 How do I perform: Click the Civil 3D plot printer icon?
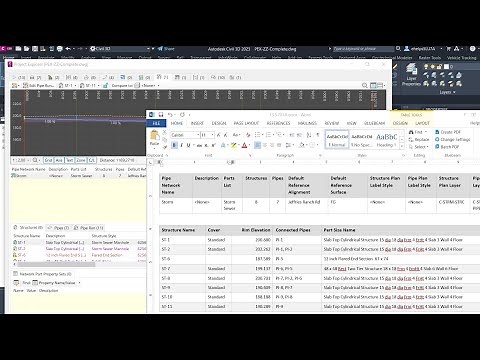[x=60, y=49]
